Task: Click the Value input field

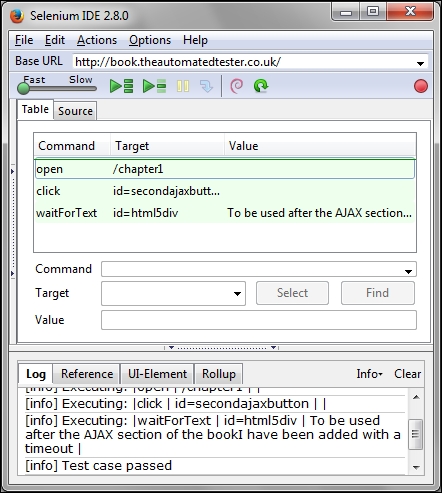Action: point(259,320)
